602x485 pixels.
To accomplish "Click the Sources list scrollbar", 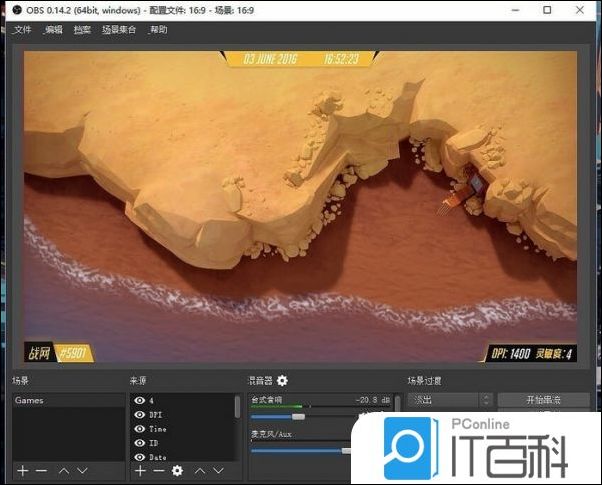I will [x=238, y=407].
